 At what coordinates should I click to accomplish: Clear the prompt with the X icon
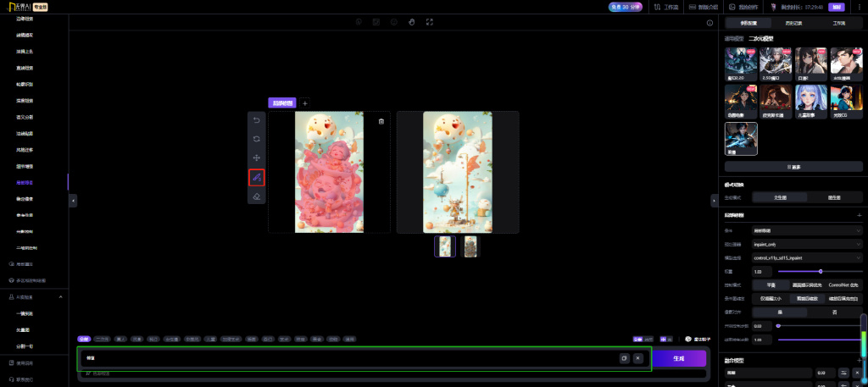click(x=637, y=358)
